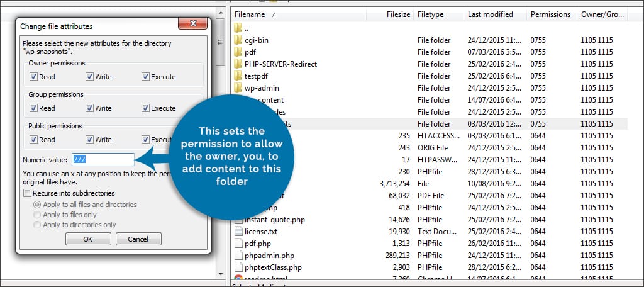Image resolution: width=644 pixels, height=287 pixels.
Task: Uncheck Group permissions Execute checkbox
Action: coord(145,108)
